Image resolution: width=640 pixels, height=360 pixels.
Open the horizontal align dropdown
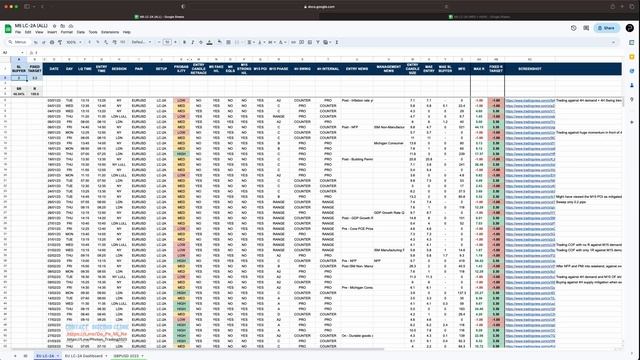[x=250, y=42]
